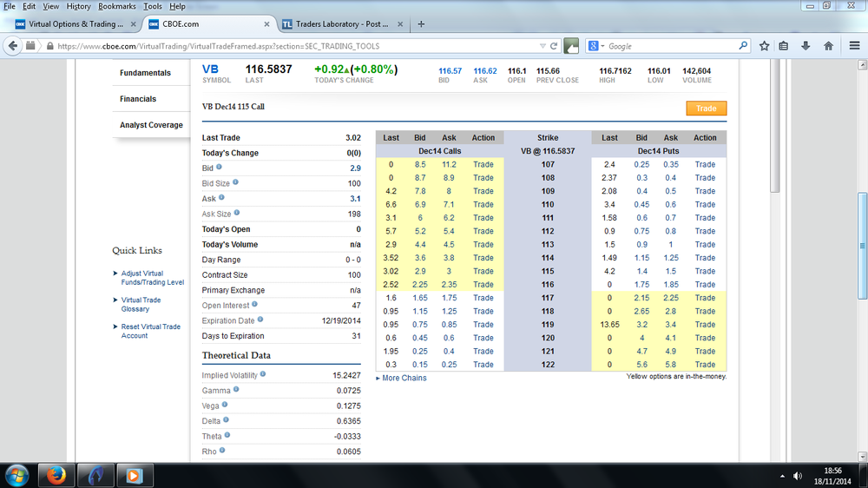
Task: Click the info icon next to Ask
Action: 221,197
